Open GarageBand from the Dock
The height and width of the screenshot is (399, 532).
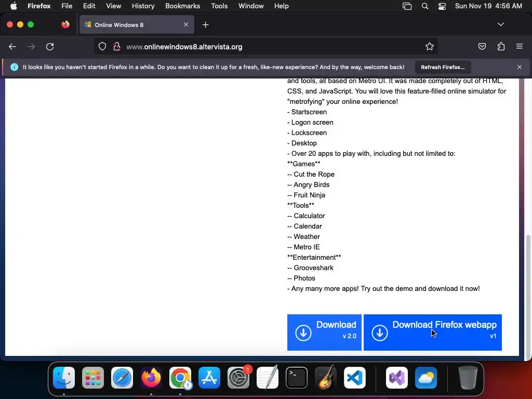pos(326,377)
